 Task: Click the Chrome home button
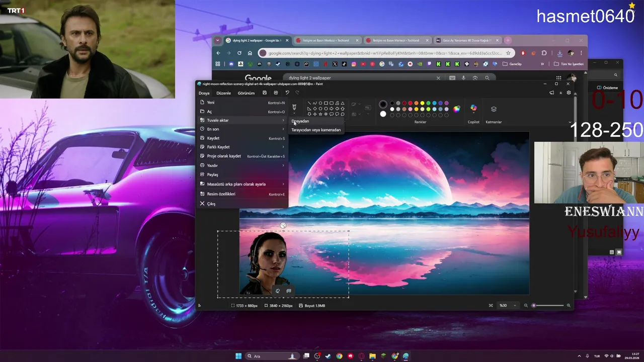pyautogui.click(x=250, y=53)
